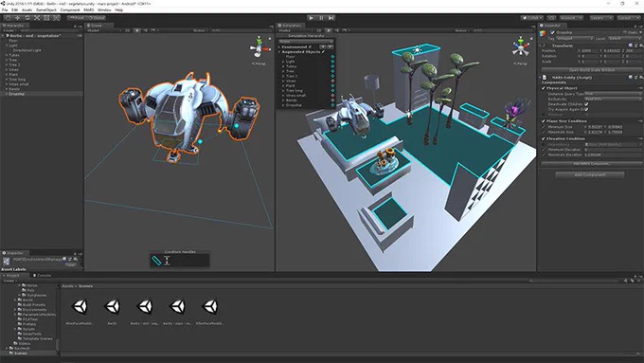This screenshot has height=363, width=644.
Task: Click Add MARS Component button
Action: [x=591, y=164]
